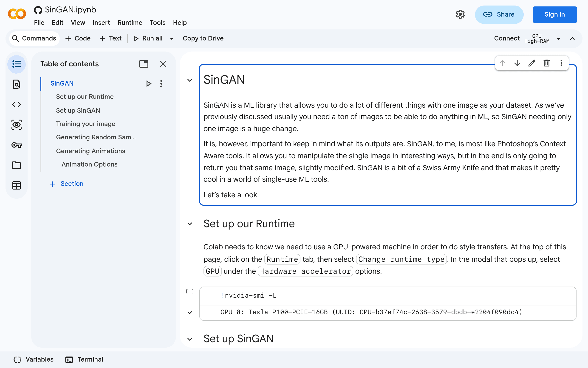Open the data table sidebar icon
Screen dimensions: 588x368
coord(17,185)
